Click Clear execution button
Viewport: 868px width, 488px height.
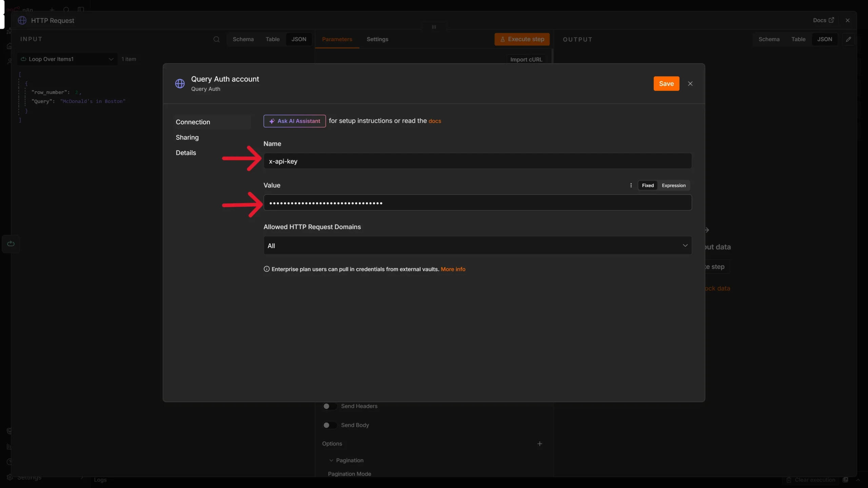tap(811, 480)
